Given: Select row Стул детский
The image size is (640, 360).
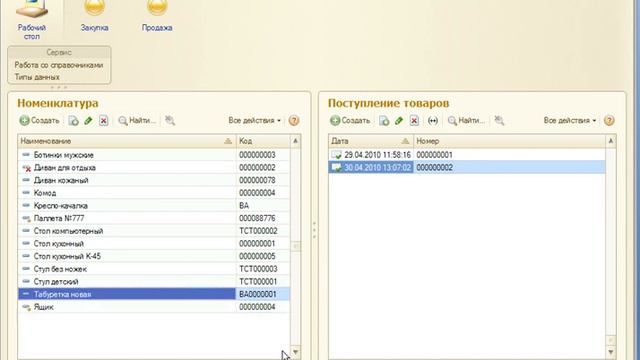Looking at the screenshot, I should pyautogui.click(x=154, y=281).
